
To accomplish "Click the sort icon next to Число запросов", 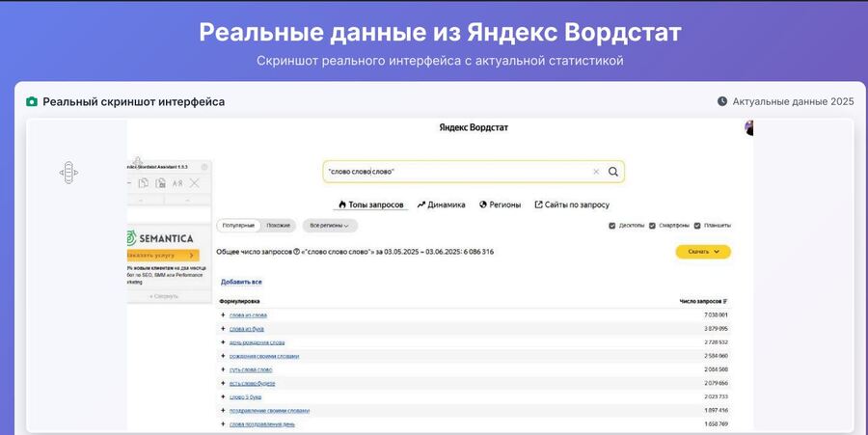I will [x=725, y=301].
